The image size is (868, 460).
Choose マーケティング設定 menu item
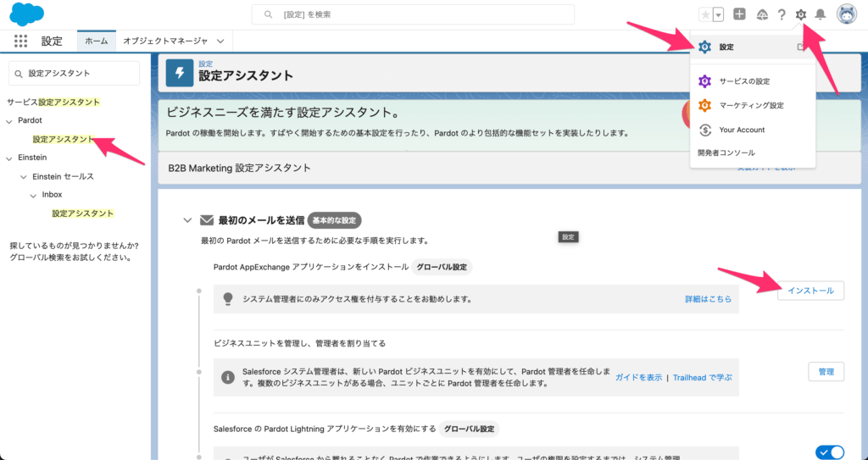click(753, 105)
